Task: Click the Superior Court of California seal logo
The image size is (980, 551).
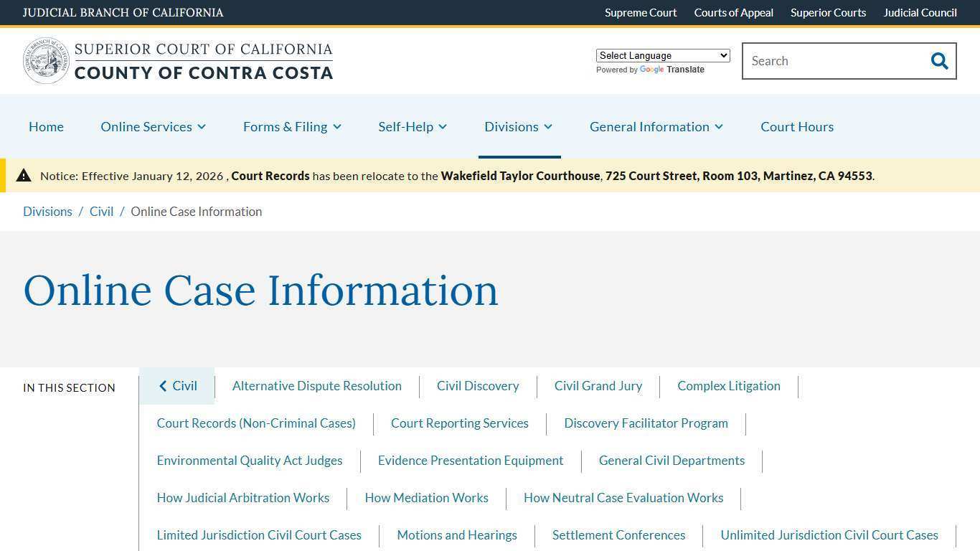Action: click(46, 60)
